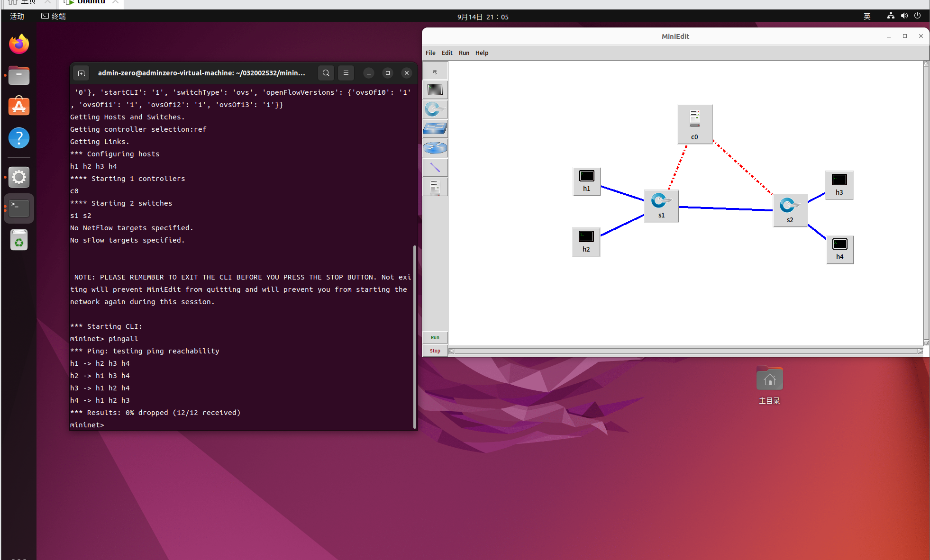Open the terminal hamburger menu
930x560 pixels.
pyautogui.click(x=346, y=73)
